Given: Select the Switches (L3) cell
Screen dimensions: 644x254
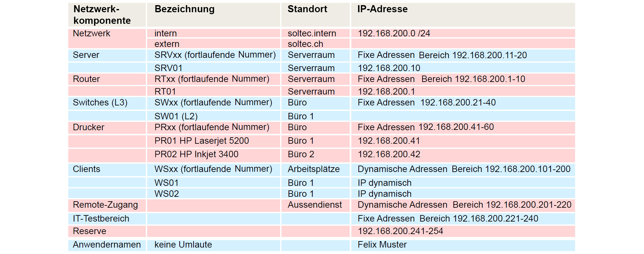Looking at the screenshot, I should (100, 103).
